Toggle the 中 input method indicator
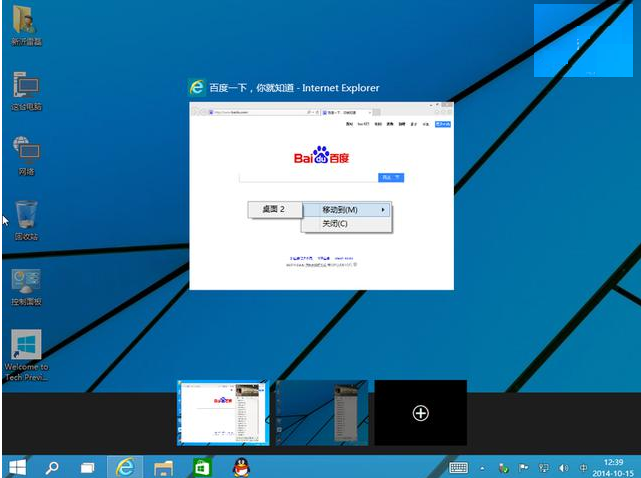 tap(584, 467)
